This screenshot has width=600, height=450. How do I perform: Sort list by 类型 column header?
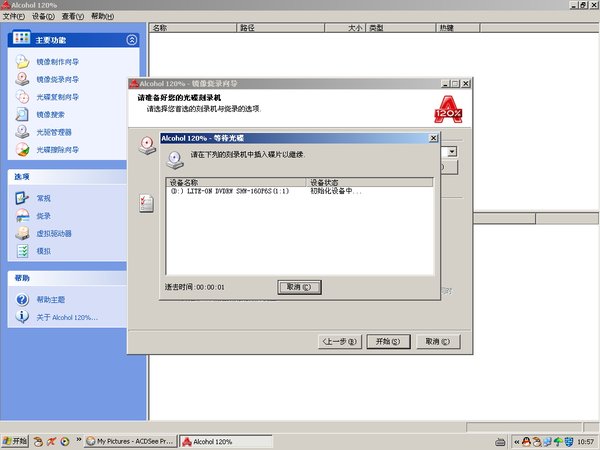click(401, 28)
